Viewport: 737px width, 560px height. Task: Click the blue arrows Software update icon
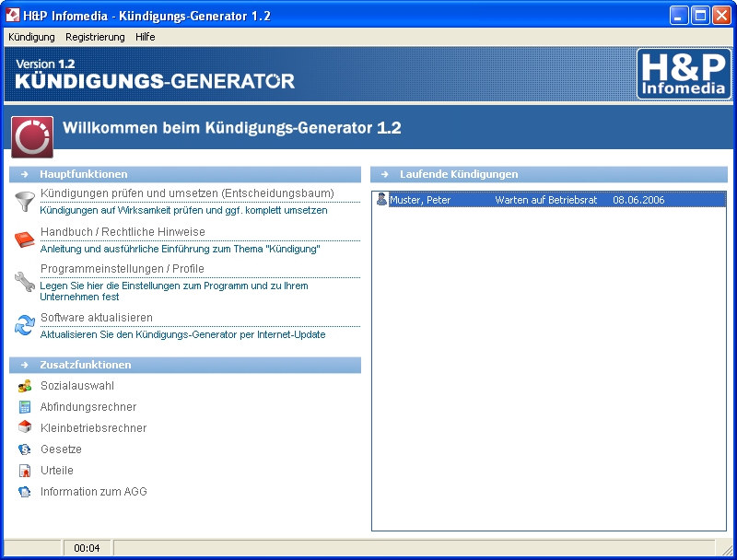[25, 325]
